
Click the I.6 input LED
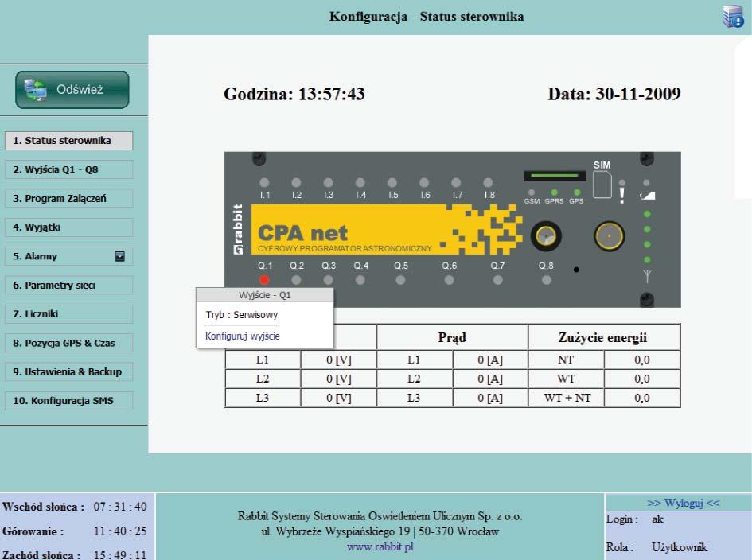(x=424, y=183)
